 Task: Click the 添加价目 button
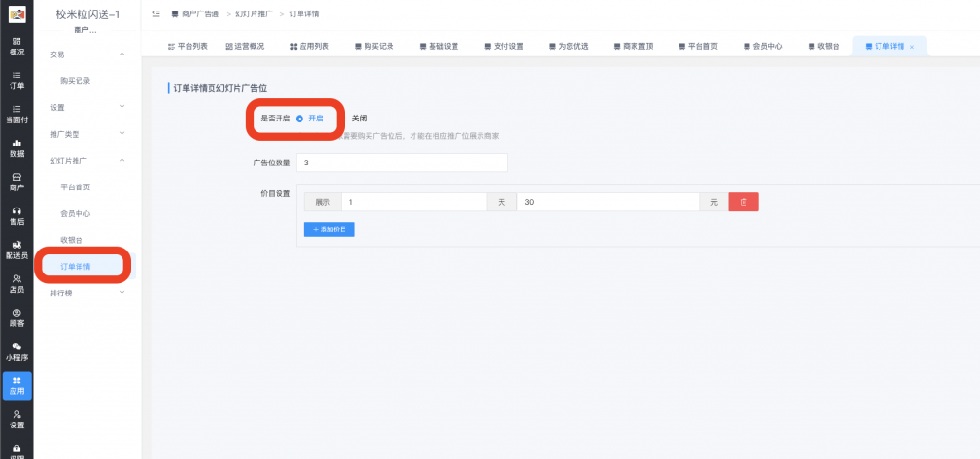[329, 229]
